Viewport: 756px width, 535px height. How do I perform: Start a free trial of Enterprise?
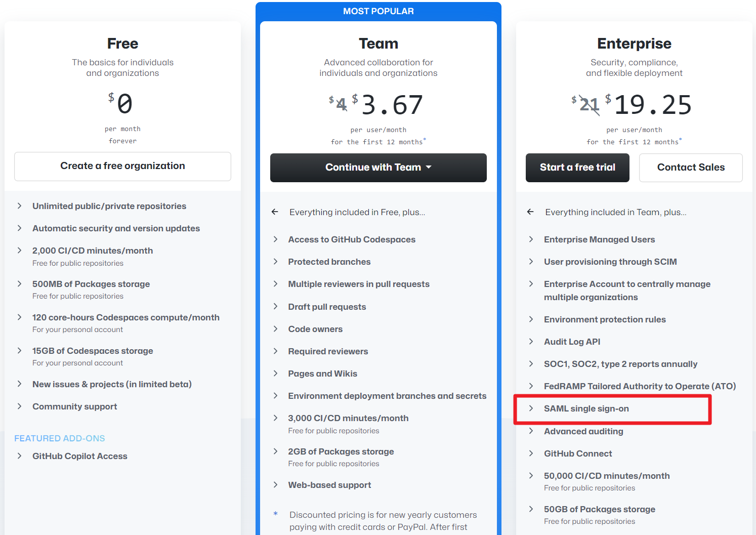coord(577,168)
